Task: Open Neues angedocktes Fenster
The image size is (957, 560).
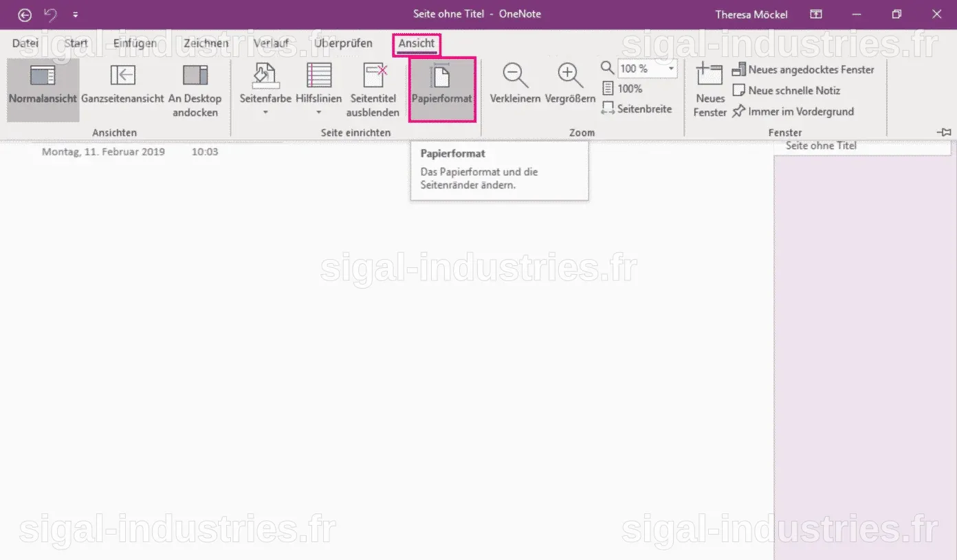Action: pyautogui.click(x=803, y=69)
